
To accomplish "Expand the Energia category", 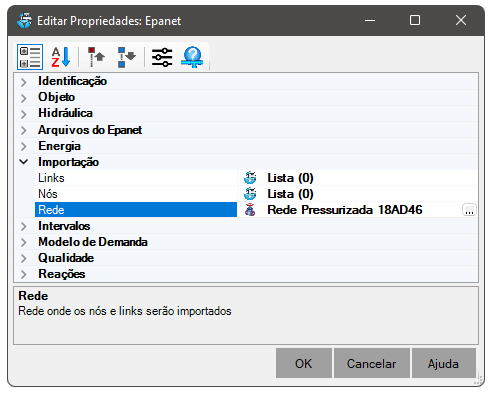I will [24, 146].
